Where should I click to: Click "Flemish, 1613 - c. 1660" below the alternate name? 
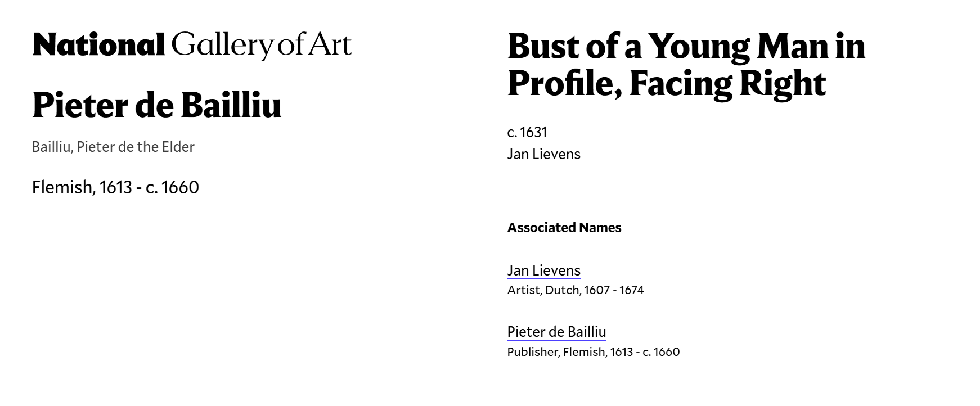tap(115, 187)
